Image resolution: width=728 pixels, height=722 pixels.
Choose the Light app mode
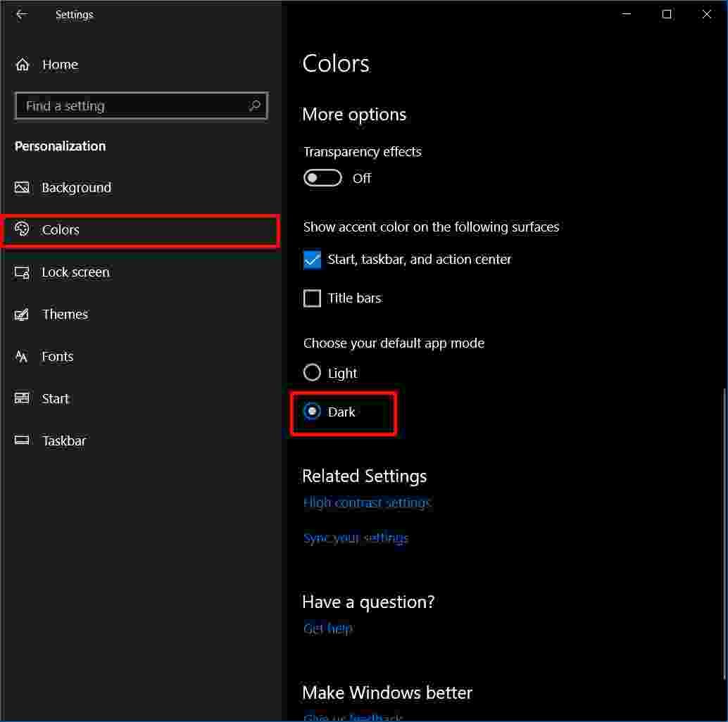(x=312, y=372)
